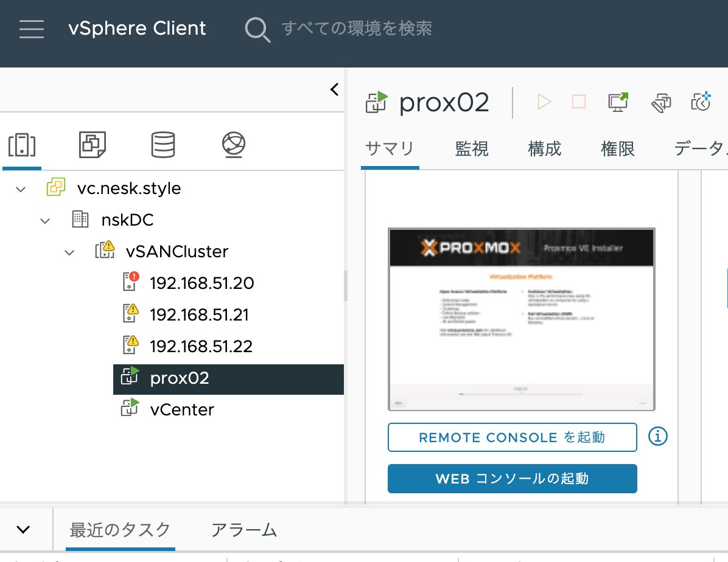Switch to VMs and Templates view
Screen dimensions: 728x562
93,145
